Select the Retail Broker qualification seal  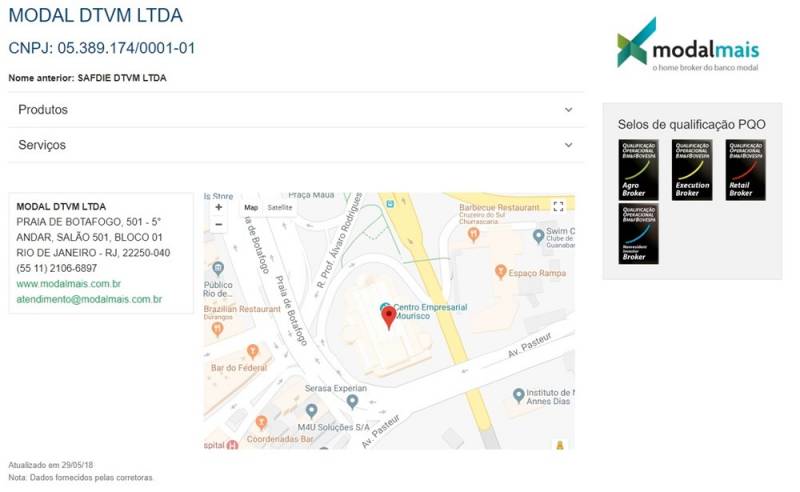click(x=745, y=169)
